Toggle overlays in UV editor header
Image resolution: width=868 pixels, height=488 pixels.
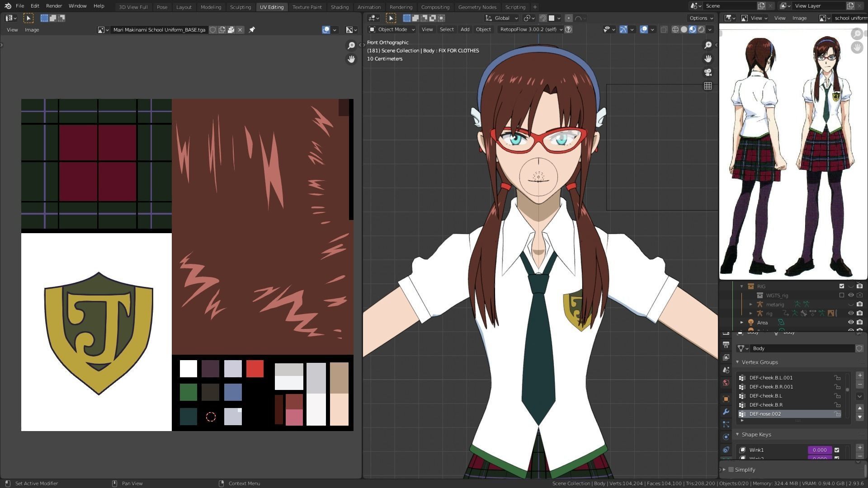tap(326, 30)
